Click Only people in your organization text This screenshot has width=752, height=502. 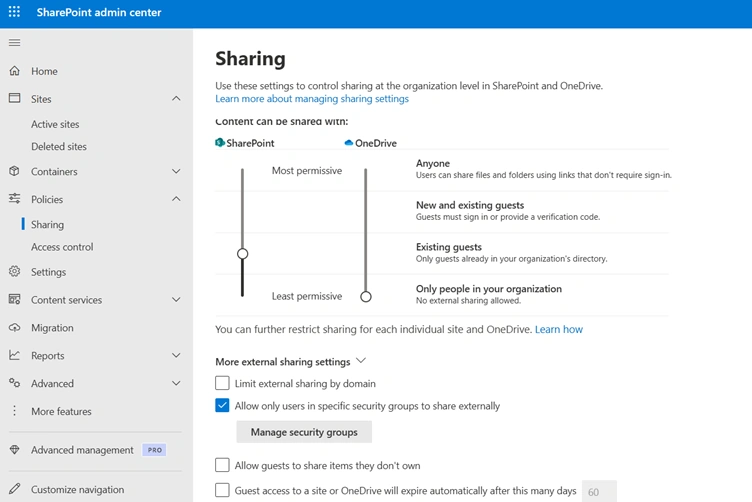coord(489,289)
